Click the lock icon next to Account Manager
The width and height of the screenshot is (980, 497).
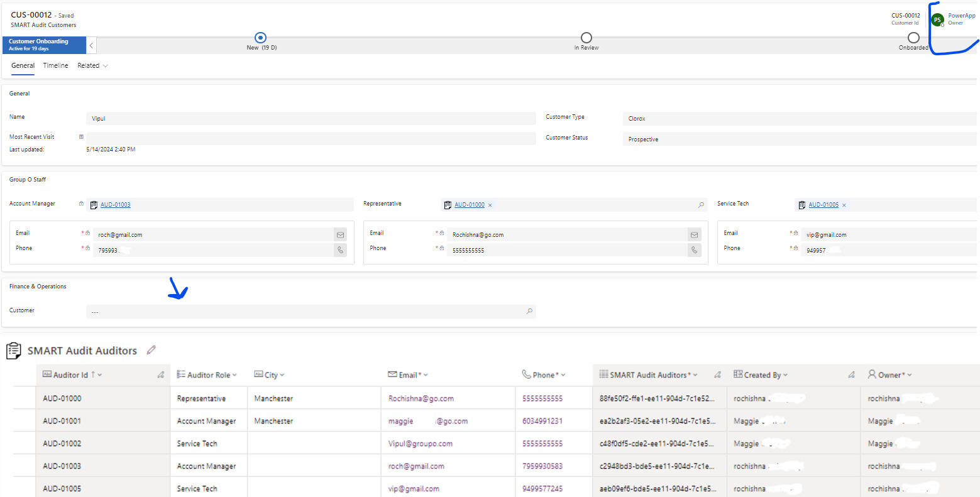pyautogui.click(x=80, y=203)
